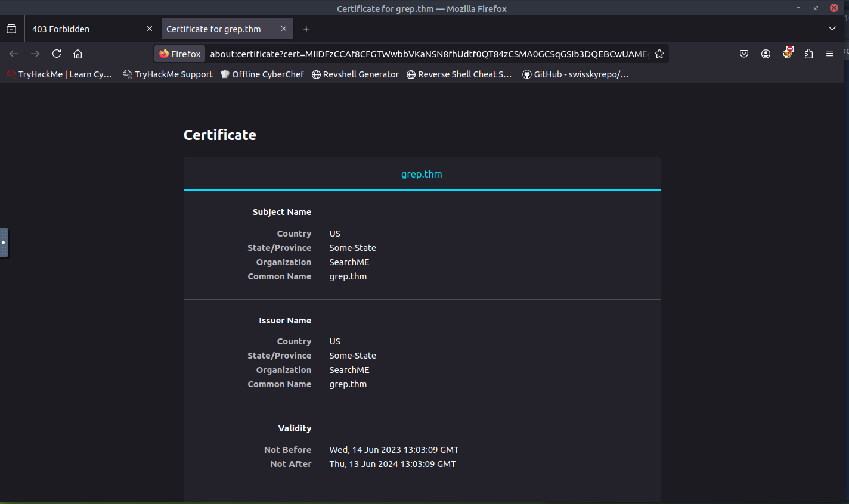Image resolution: width=849 pixels, height=504 pixels.
Task: Click the Firefox identity badge in address bar
Action: point(180,54)
